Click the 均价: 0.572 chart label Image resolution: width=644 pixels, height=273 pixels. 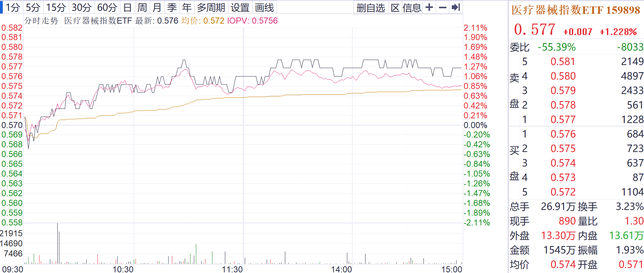[203, 21]
